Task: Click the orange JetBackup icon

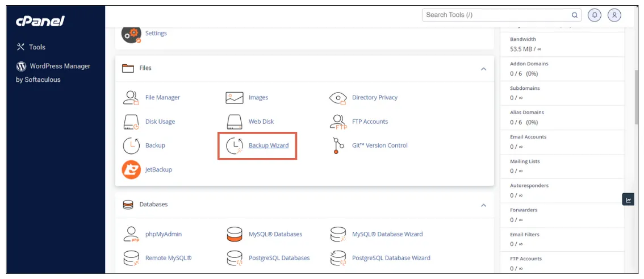Action: click(x=131, y=169)
